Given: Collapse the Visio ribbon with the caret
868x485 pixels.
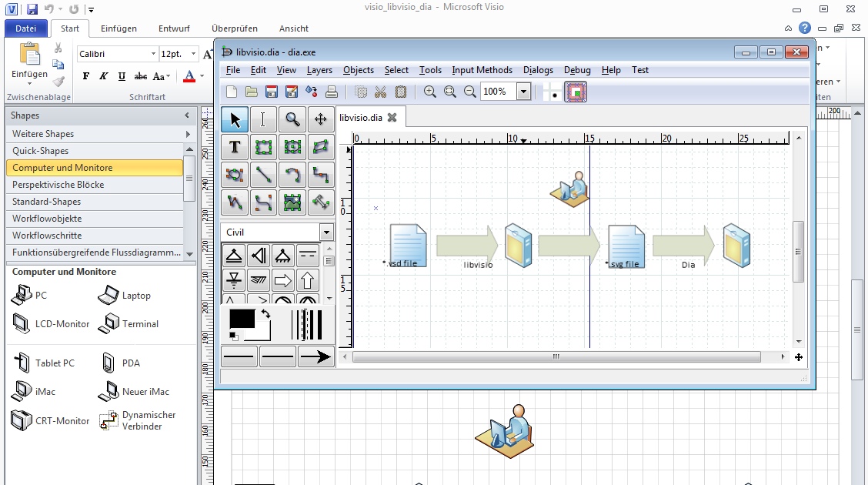Looking at the screenshot, I should click(788, 28).
